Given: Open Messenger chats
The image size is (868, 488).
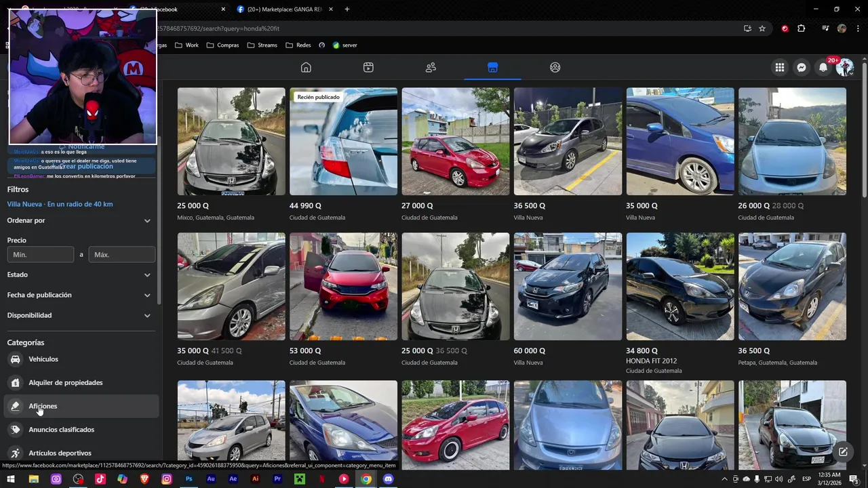Looking at the screenshot, I should 802,67.
